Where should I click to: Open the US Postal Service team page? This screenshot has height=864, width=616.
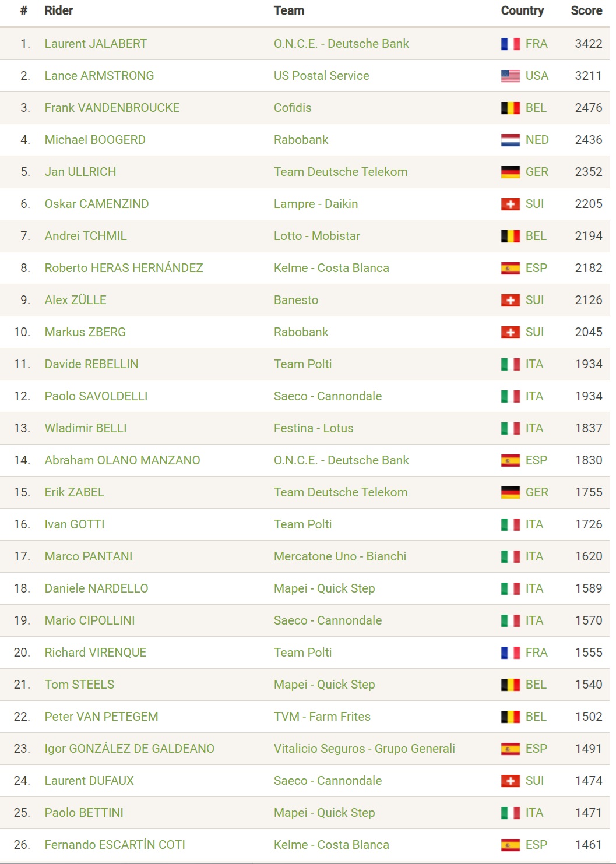tap(322, 76)
